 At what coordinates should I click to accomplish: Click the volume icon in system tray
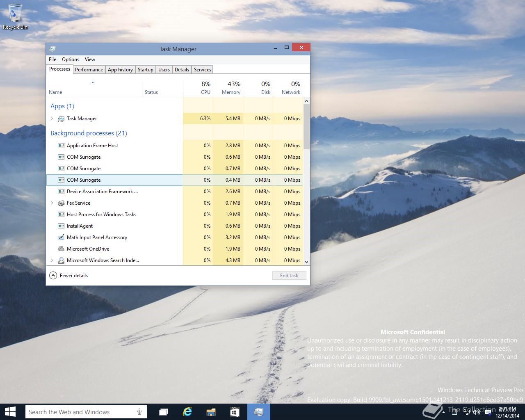pyautogui.click(x=477, y=412)
